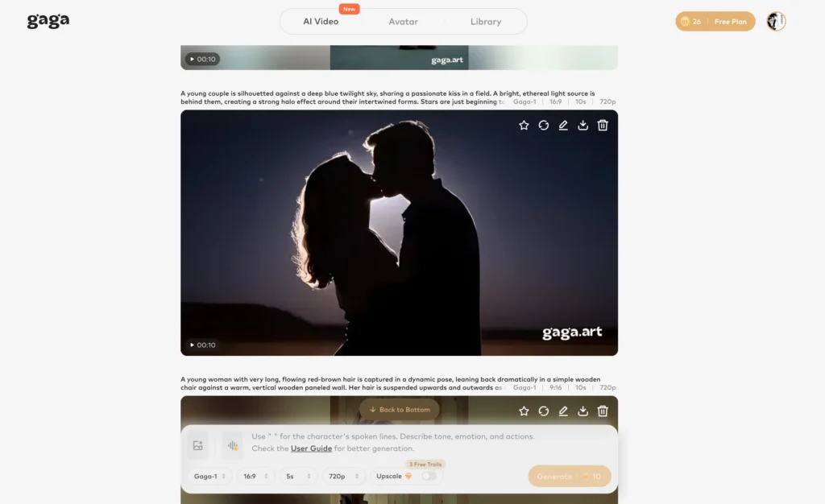Click the gaga logo
Viewport: 825px width, 504px height.
point(47,21)
